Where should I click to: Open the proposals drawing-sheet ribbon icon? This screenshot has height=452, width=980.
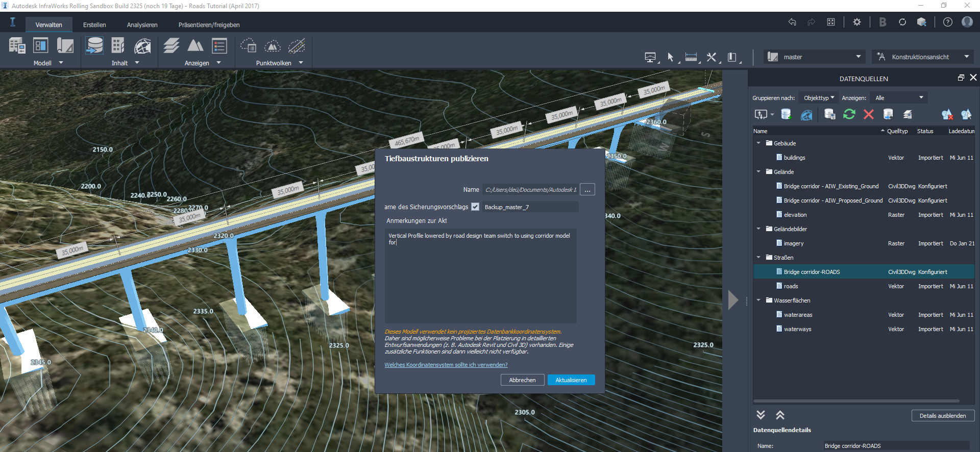65,46
